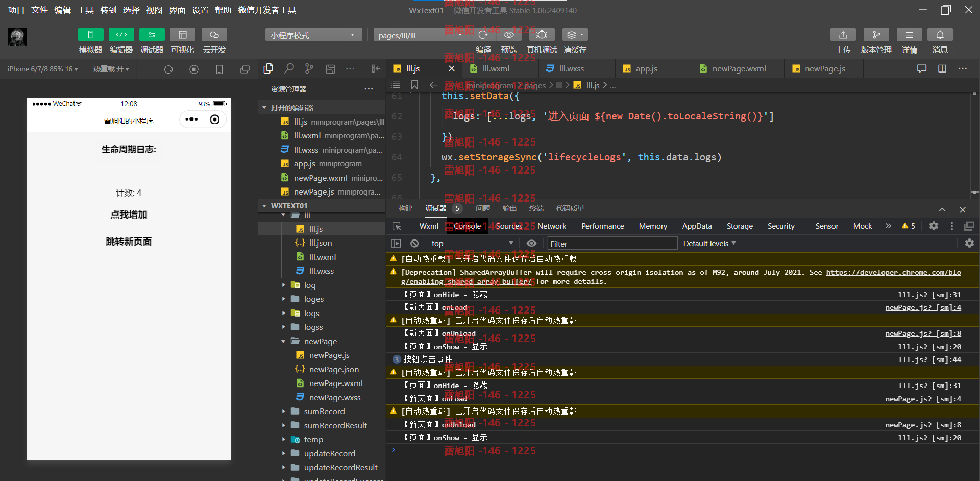Click the simulator refresh icon
The width and height of the screenshot is (980, 481).
pos(168,69)
